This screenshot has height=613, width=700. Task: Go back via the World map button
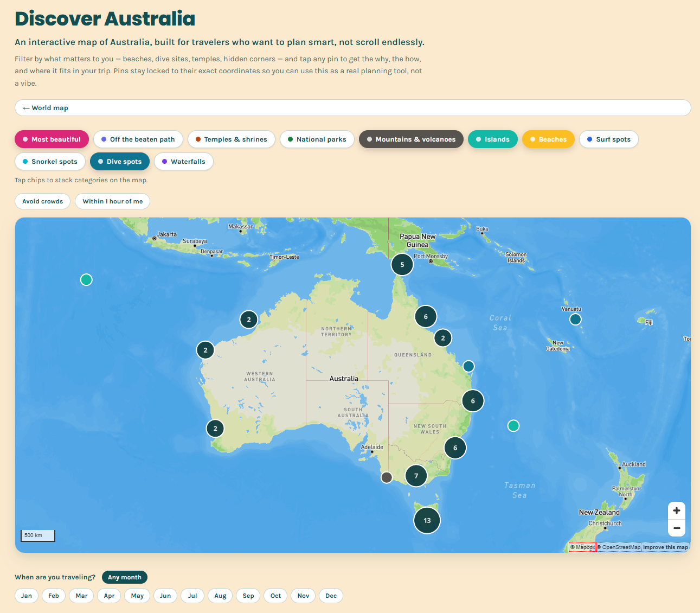pyautogui.click(x=352, y=108)
